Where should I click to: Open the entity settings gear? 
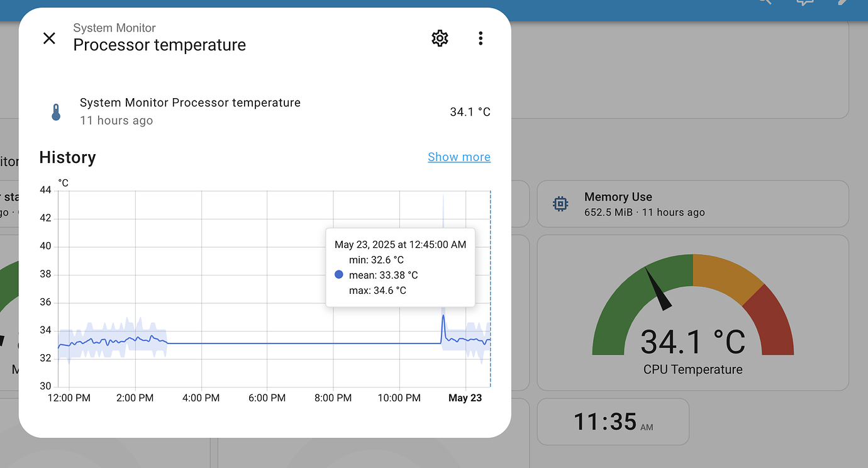(x=440, y=38)
